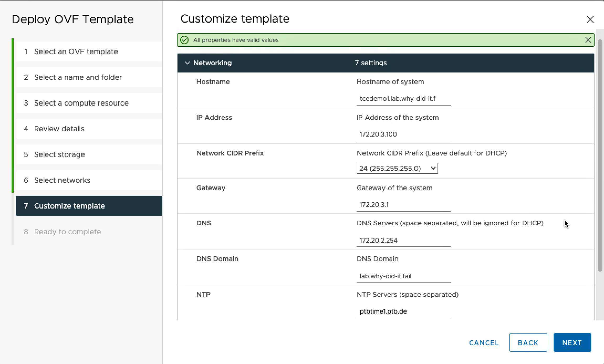The width and height of the screenshot is (604, 364).
Task: Dismiss the valid values green banner
Action: point(588,40)
